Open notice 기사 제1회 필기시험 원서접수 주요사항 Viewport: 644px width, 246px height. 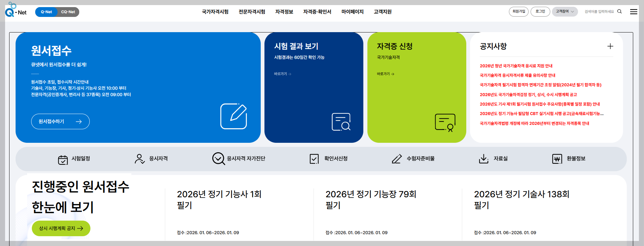tap(540, 104)
